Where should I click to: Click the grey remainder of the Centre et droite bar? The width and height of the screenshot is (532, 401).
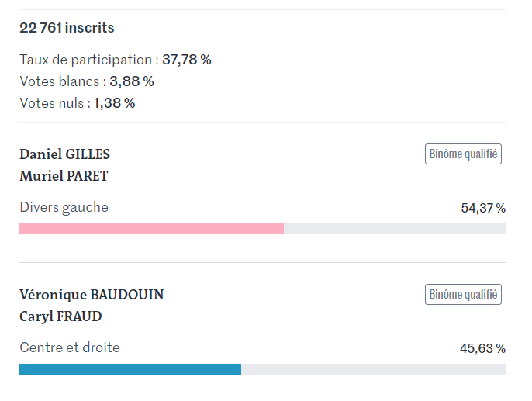pyautogui.click(x=373, y=369)
